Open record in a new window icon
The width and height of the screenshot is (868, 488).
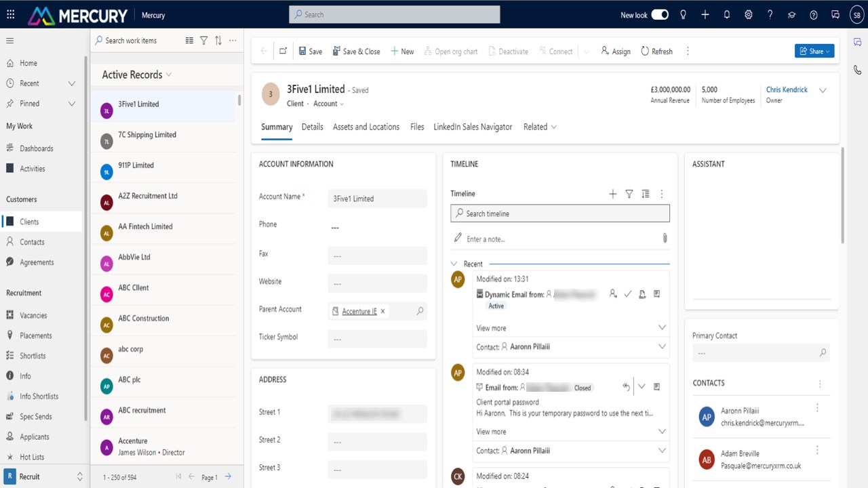click(x=283, y=52)
